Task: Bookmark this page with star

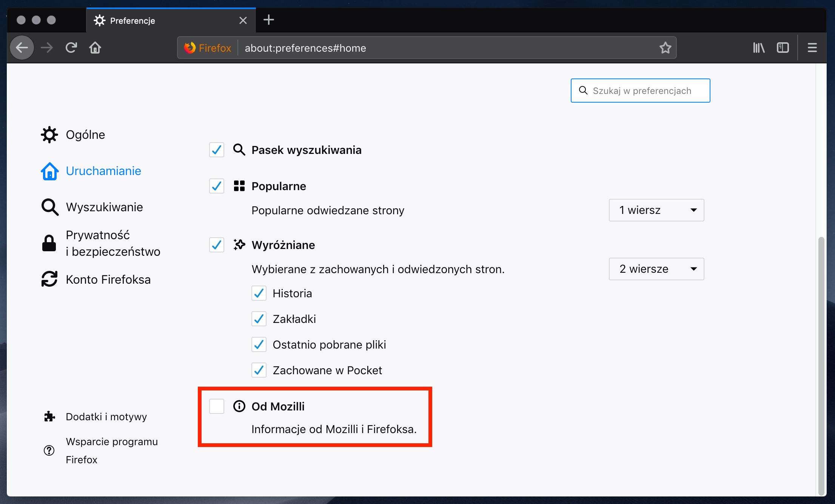Action: (665, 48)
